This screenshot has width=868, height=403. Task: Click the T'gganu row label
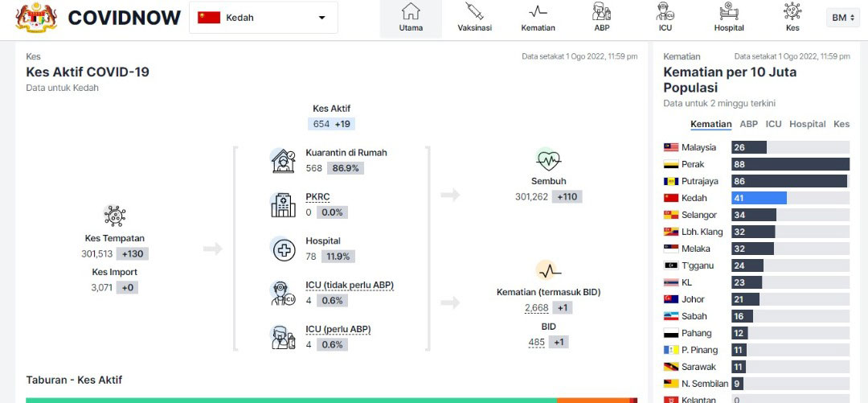point(697,265)
